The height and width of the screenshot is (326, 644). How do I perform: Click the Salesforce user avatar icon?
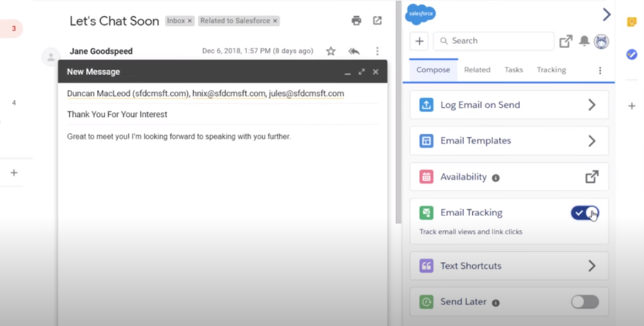(x=601, y=41)
